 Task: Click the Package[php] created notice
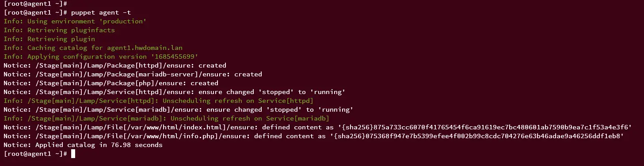click(x=111, y=83)
